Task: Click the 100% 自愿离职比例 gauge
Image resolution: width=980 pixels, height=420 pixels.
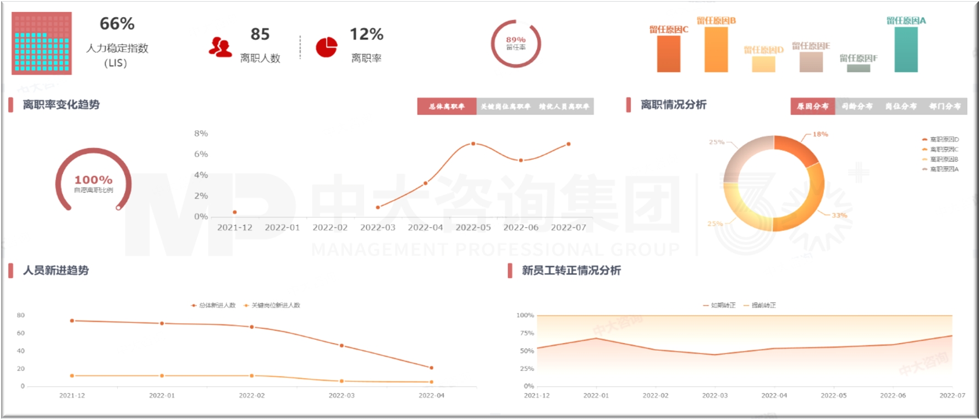Action: [x=93, y=181]
